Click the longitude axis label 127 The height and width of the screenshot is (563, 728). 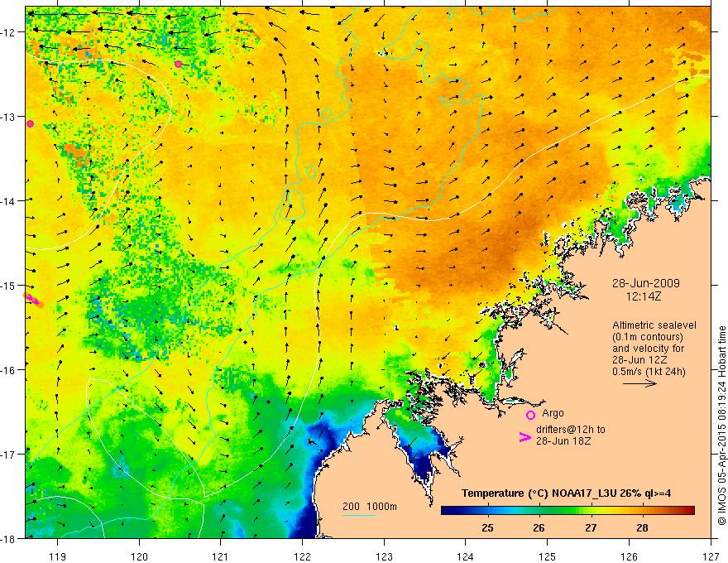(711, 556)
